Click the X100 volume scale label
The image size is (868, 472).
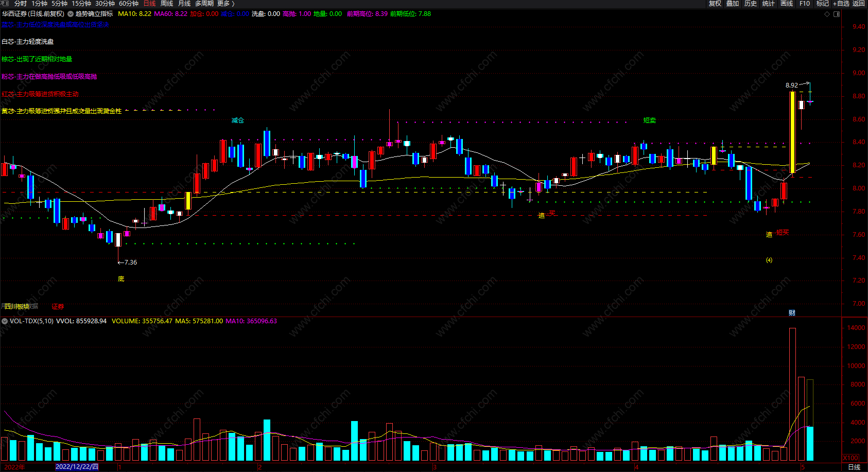[850, 458]
